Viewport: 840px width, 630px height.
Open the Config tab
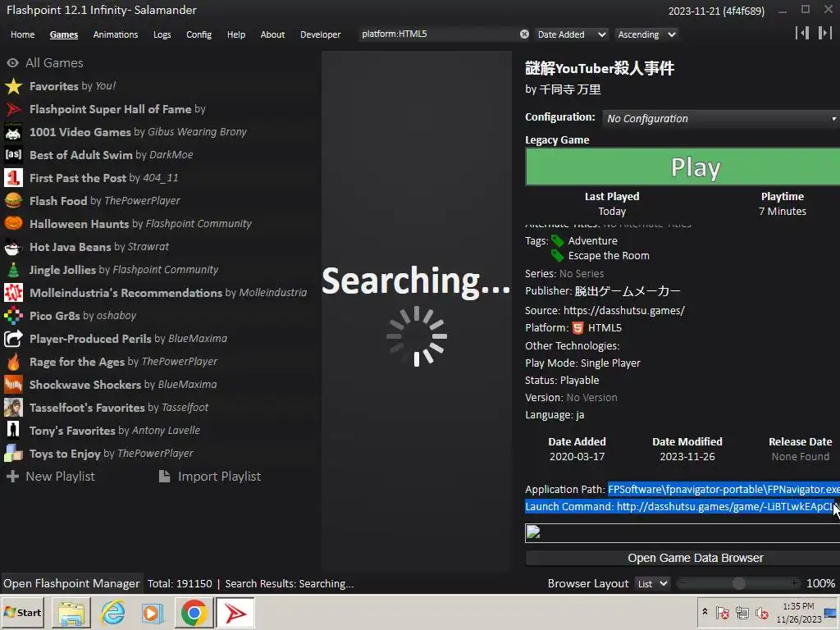(x=199, y=34)
